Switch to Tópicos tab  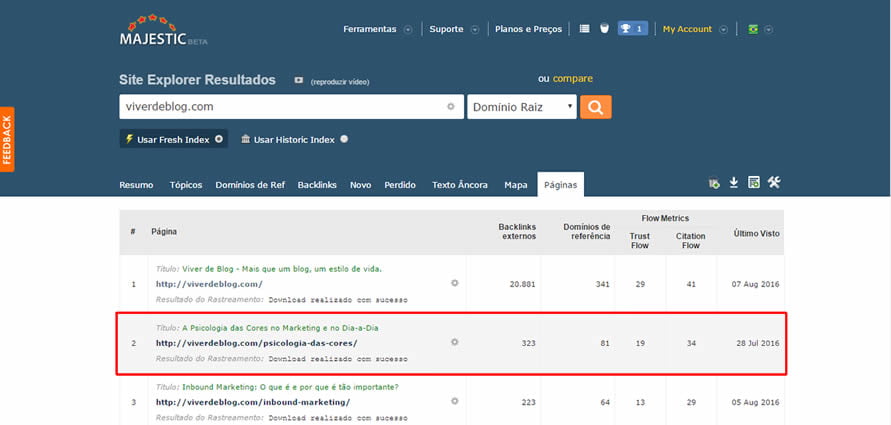click(186, 185)
